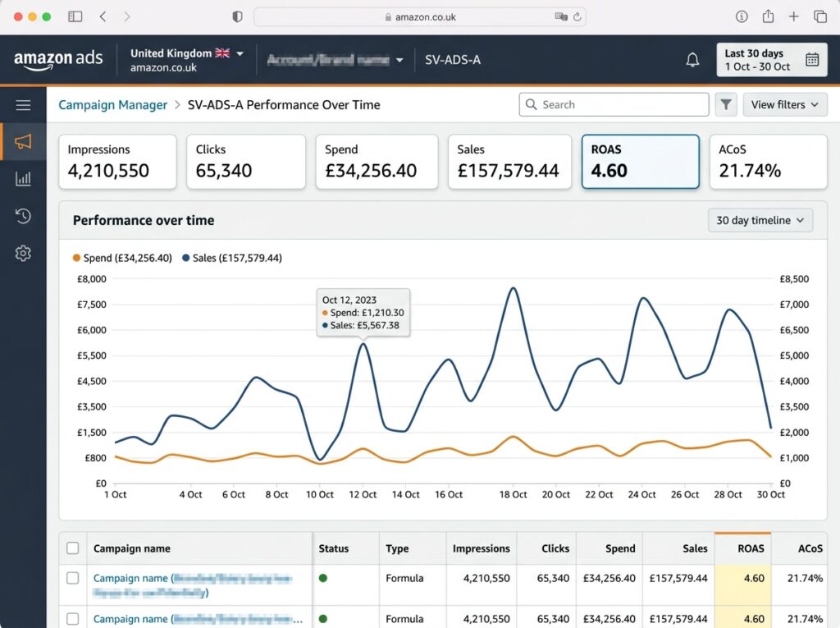Select the Clicks metric card
The height and width of the screenshot is (628, 840).
click(x=246, y=162)
